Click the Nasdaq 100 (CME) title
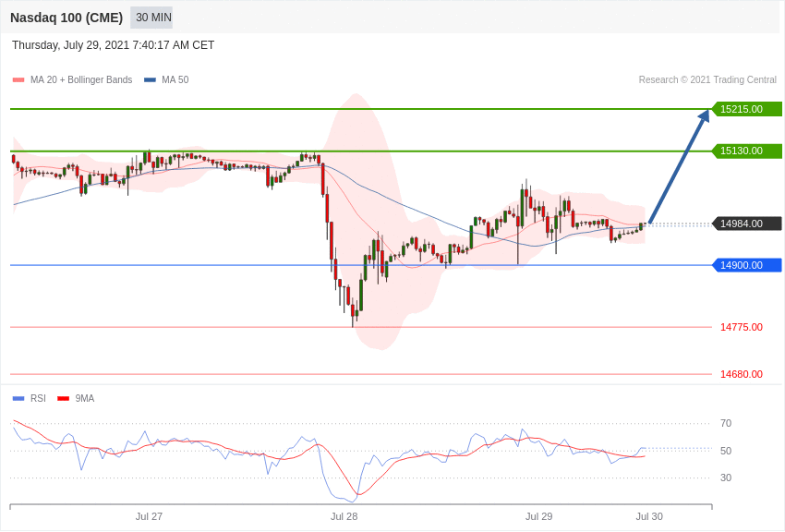This screenshot has width=785, height=532. [66, 18]
